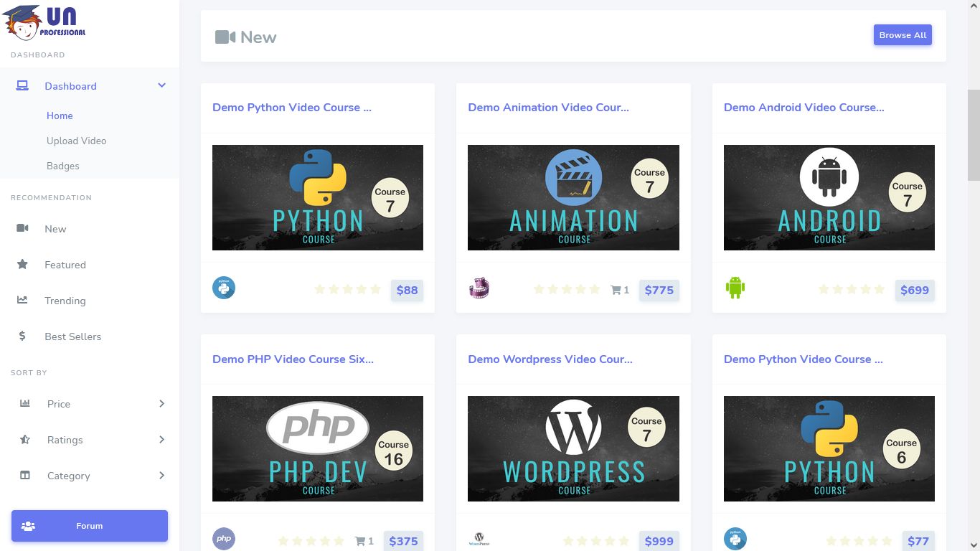Open the Android Course 7 thumbnail
This screenshot has width=980, height=551.
829,197
